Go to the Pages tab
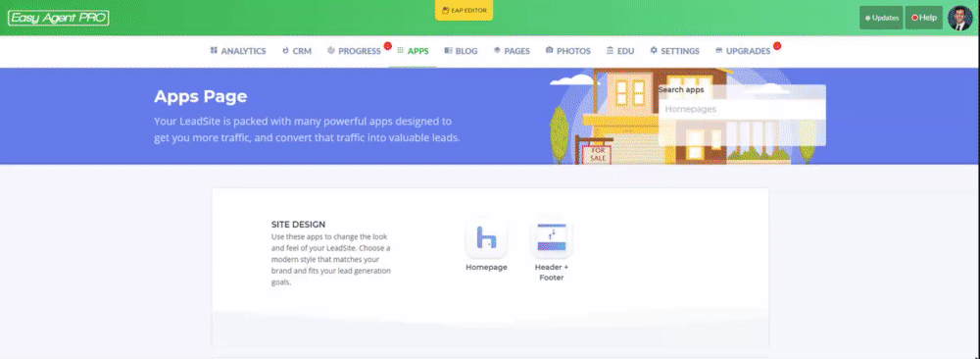This screenshot has width=980, height=359. tap(512, 51)
